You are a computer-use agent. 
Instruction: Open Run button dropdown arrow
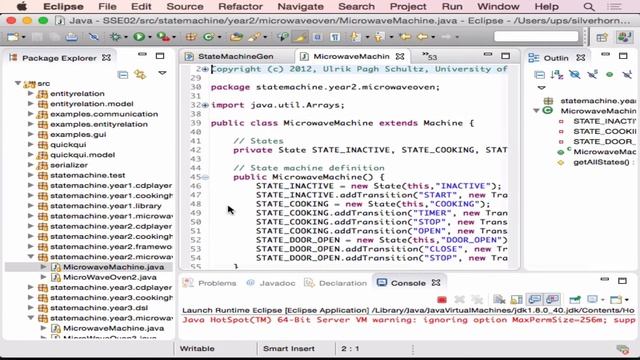150,37
